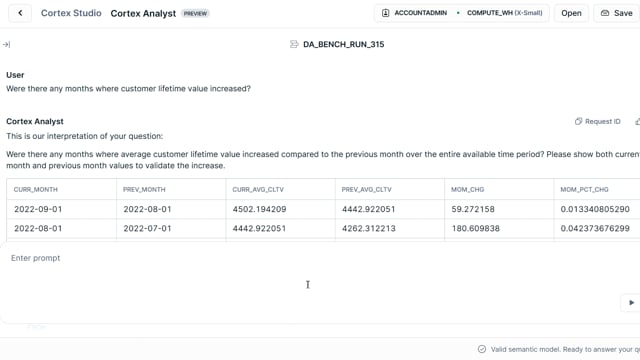The image size is (640, 360).
Task: Click the valid semantic model check icon
Action: pos(482,349)
